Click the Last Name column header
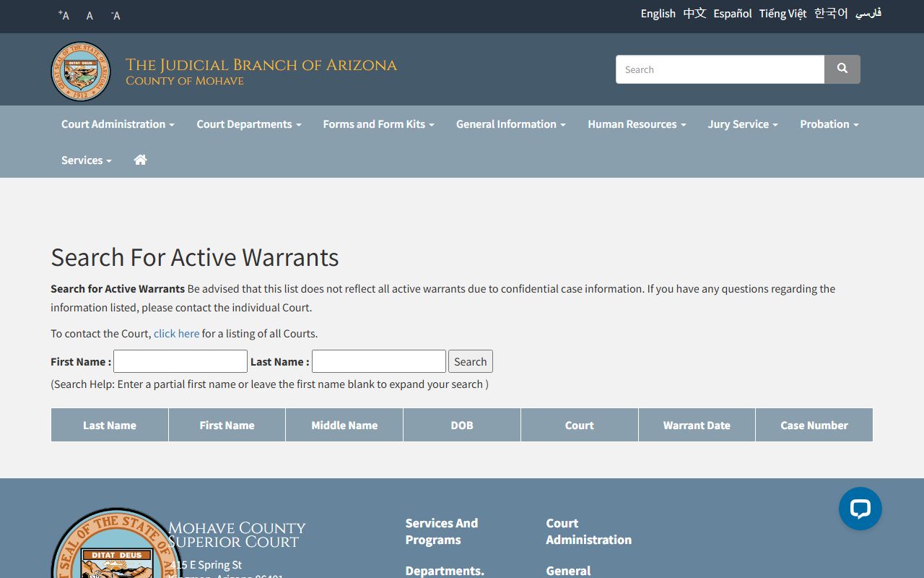924x578 pixels. [x=110, y=425]
